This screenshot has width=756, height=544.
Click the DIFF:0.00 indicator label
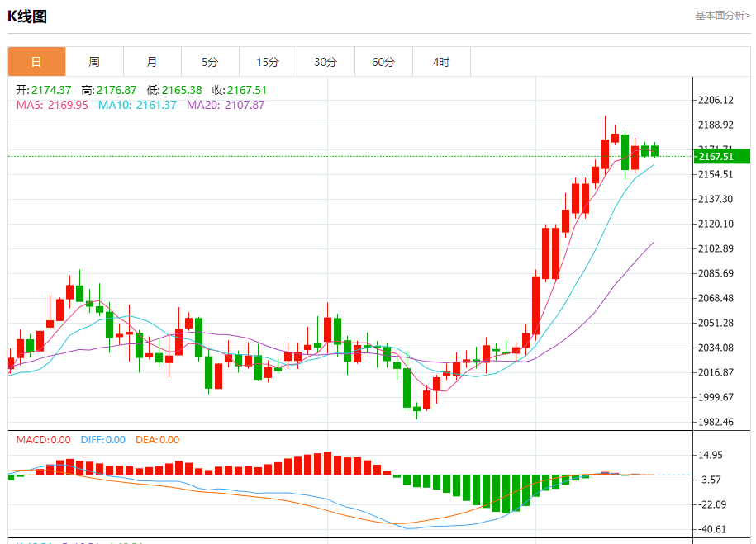(x=103, y=440)
